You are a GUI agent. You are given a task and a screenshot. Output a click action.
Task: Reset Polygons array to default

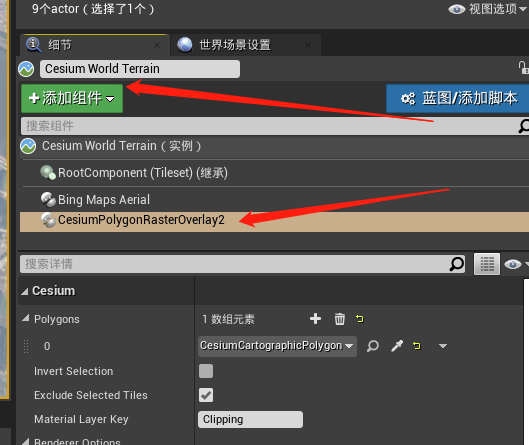[x=360, y=318]
